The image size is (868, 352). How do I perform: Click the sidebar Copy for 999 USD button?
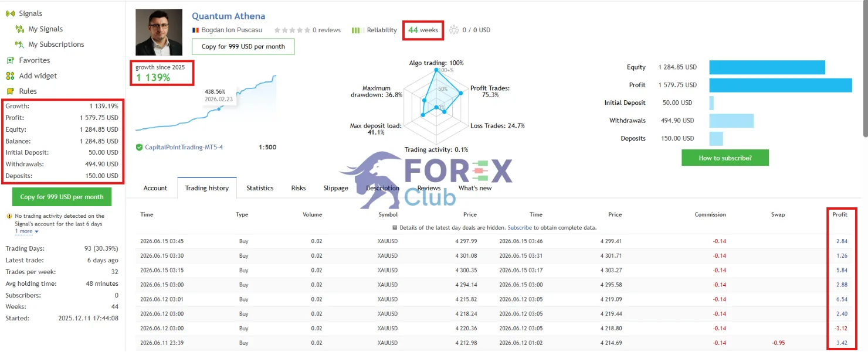[62, 197]
